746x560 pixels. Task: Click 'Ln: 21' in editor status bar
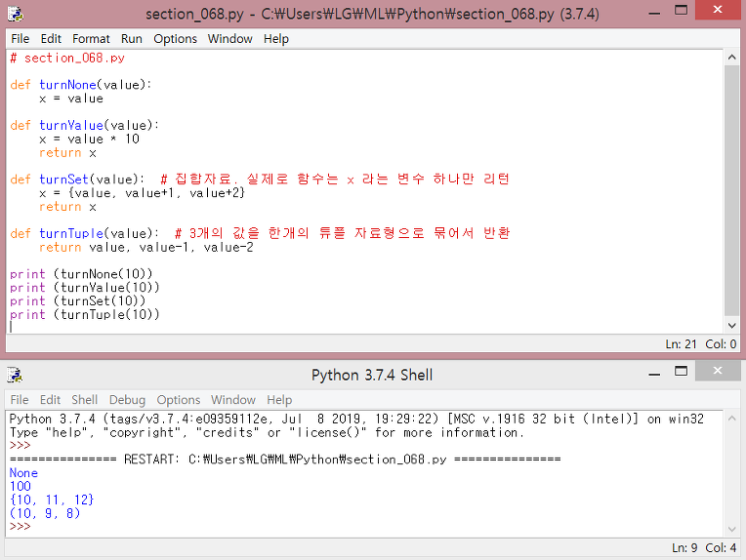(681, 344)
